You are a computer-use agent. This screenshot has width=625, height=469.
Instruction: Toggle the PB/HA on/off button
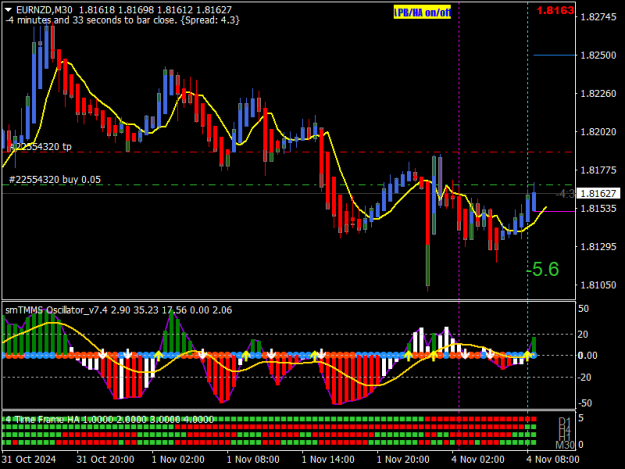point(422,13)
